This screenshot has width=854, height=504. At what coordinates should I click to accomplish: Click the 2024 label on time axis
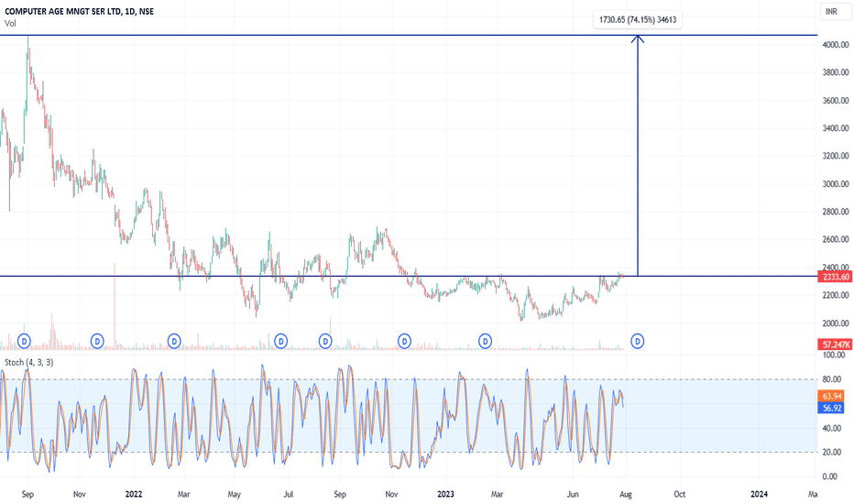[759, 494]
